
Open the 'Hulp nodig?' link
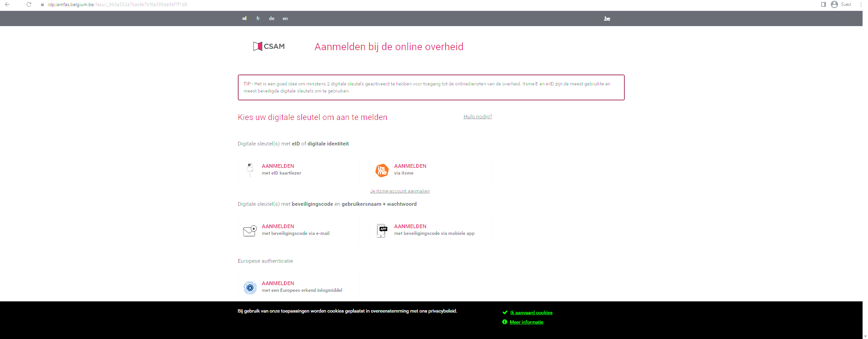point(477,117)
